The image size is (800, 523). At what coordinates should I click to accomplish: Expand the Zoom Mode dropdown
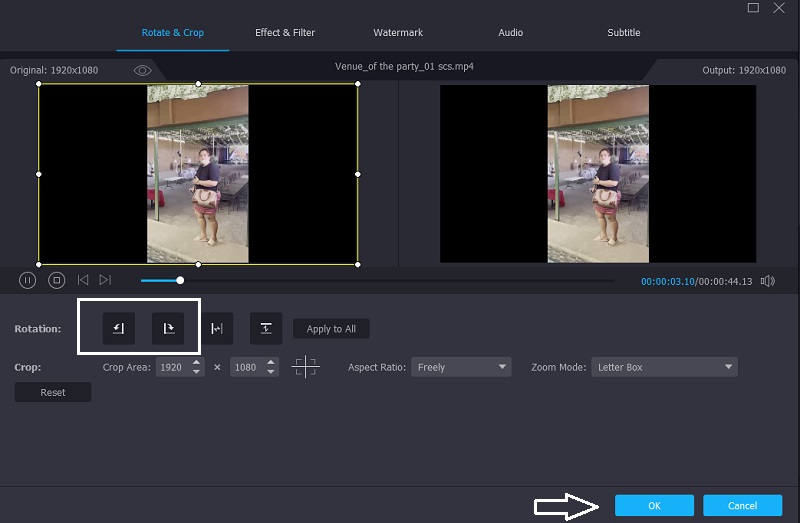664,367
